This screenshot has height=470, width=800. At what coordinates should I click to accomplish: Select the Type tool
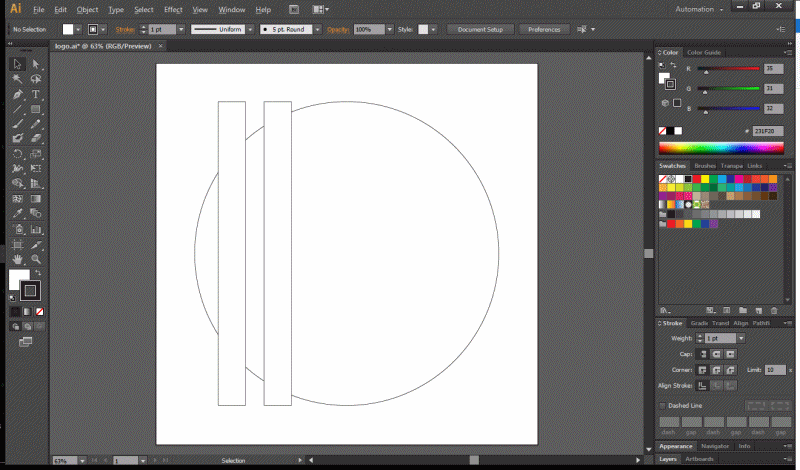click(36, 94)
